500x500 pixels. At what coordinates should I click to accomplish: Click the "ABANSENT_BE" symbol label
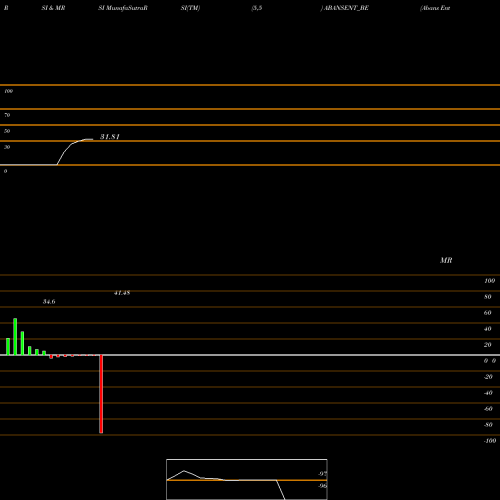tap(346, 8)
